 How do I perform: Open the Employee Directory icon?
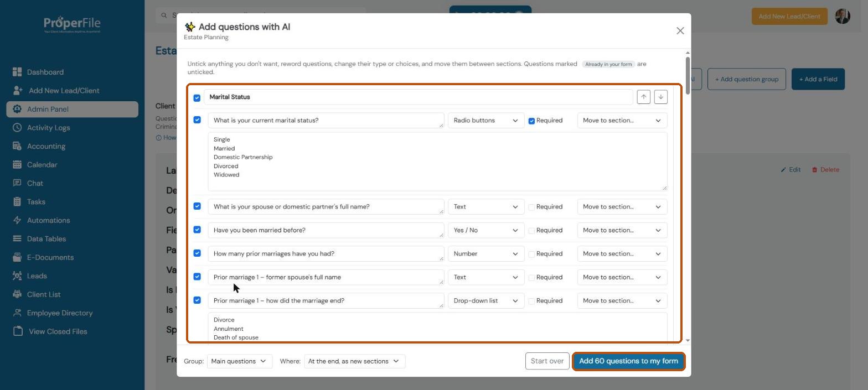pyautogui.click(x=17, y=313)
